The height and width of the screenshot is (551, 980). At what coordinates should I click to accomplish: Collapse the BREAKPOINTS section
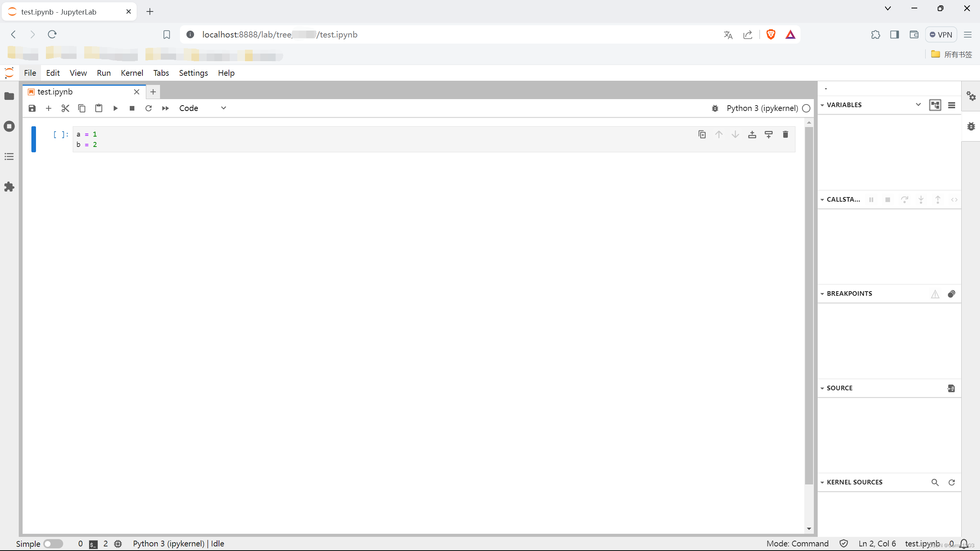[x=822, y=293]
